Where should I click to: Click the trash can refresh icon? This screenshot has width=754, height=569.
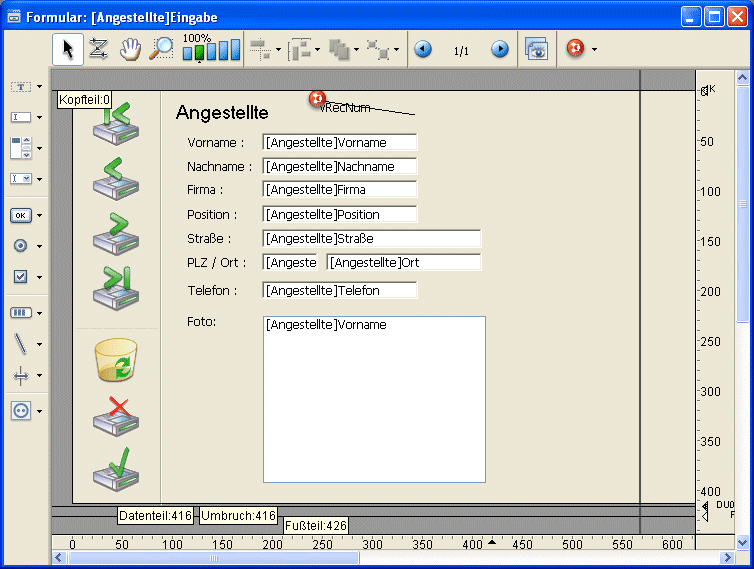coord(115,360)
